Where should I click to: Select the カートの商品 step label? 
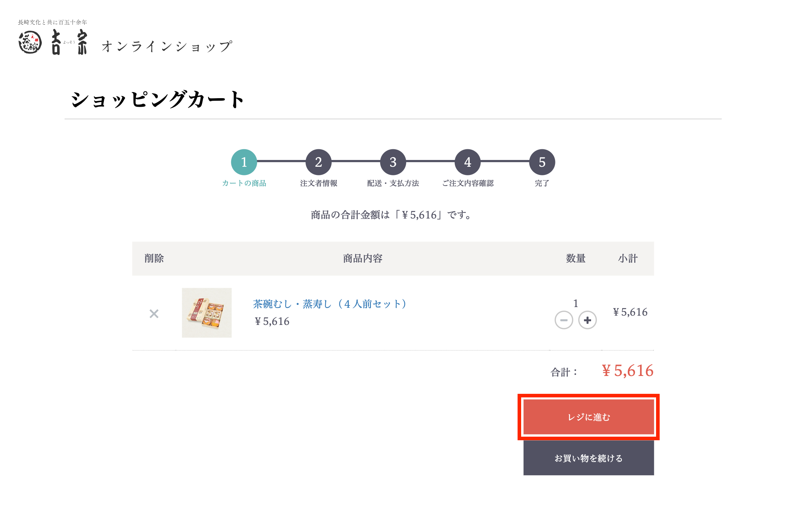tap(244, 183)
